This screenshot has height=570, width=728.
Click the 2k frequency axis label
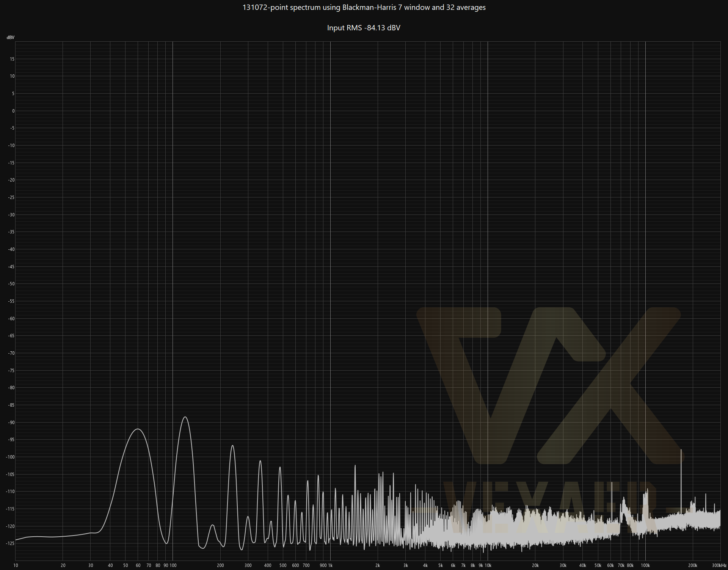coord(378,565)
